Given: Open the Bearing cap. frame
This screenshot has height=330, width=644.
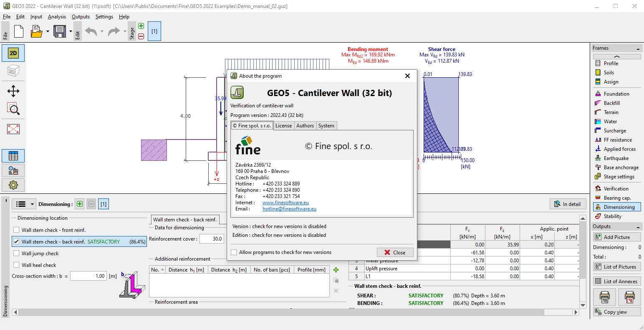Looking at the screenshot, I should [617, 198].
